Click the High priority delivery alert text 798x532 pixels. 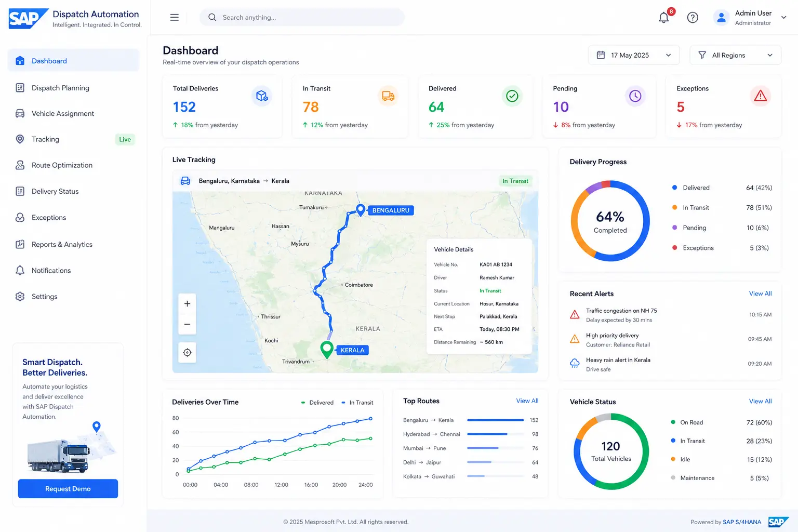pyautogui.click(x=613, y=336)
